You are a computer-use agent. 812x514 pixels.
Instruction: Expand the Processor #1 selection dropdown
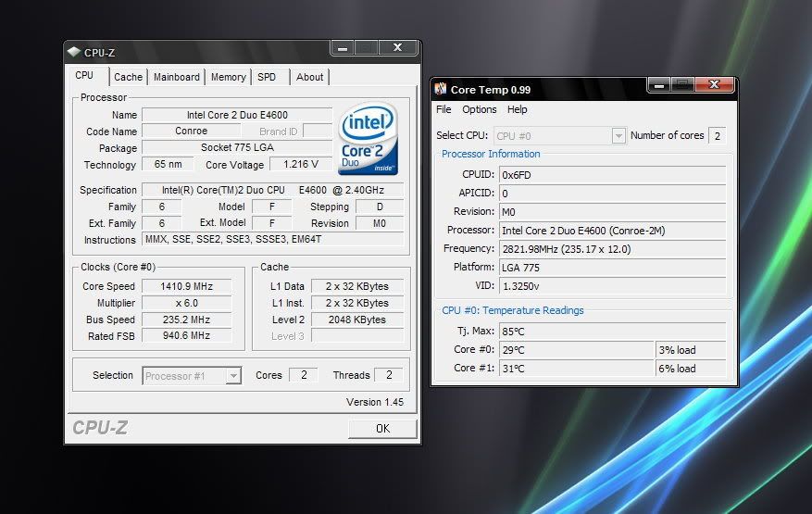coord(234,375)
